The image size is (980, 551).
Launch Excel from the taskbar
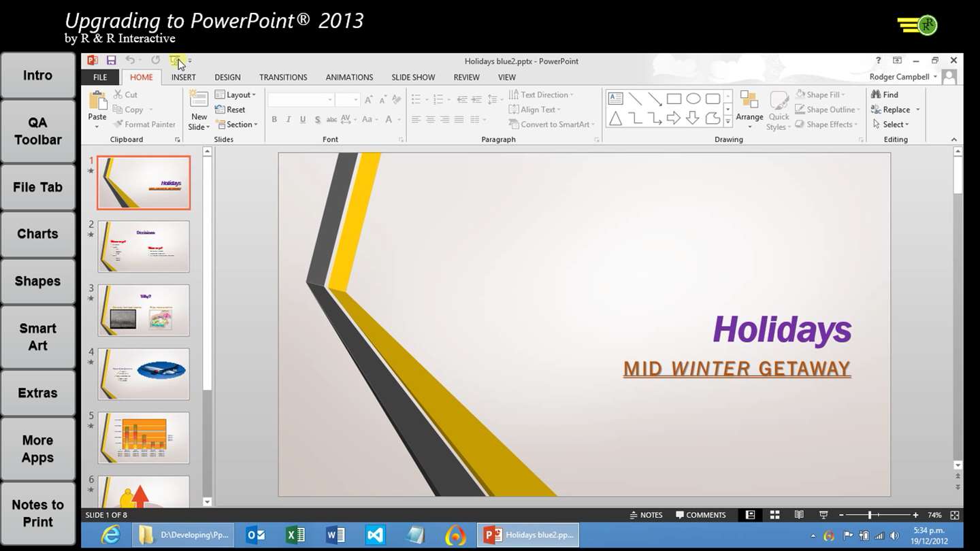pos(295,535)
